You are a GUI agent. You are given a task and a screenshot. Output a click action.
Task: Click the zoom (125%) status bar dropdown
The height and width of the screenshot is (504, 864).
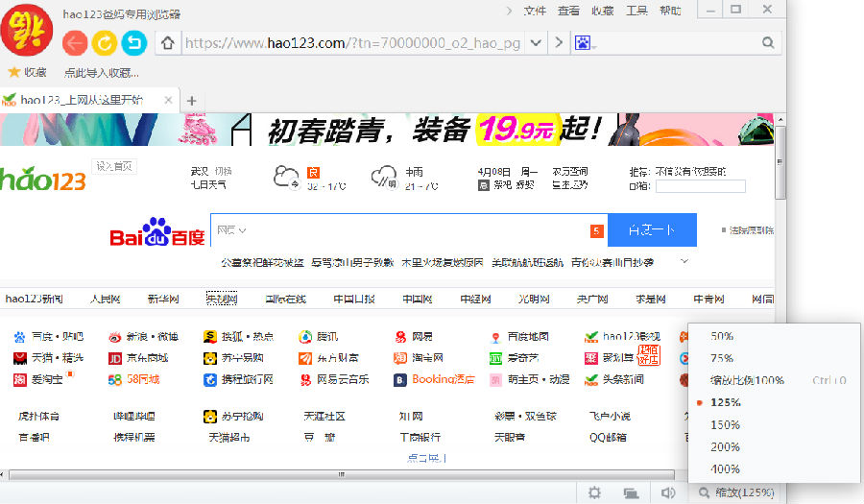coord(736,492)
